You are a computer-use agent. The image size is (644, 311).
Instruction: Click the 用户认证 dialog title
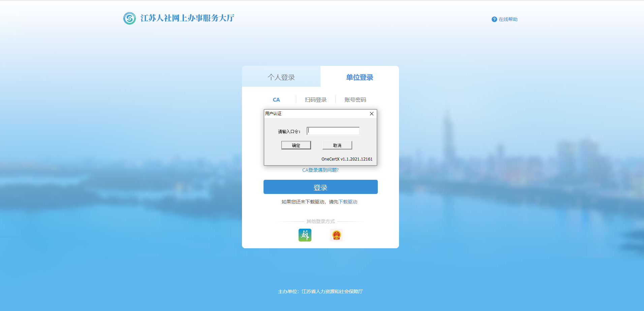pyautogui.click(x=273, y=114)
